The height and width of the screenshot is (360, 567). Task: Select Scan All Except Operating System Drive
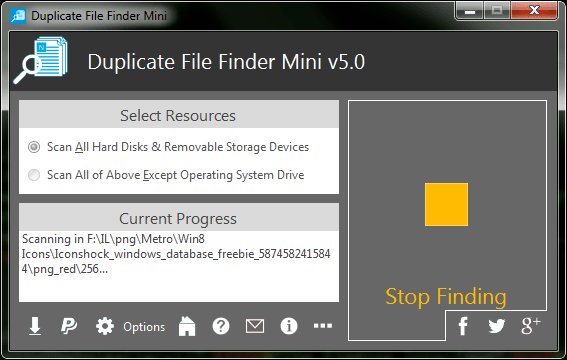(166, 175)
